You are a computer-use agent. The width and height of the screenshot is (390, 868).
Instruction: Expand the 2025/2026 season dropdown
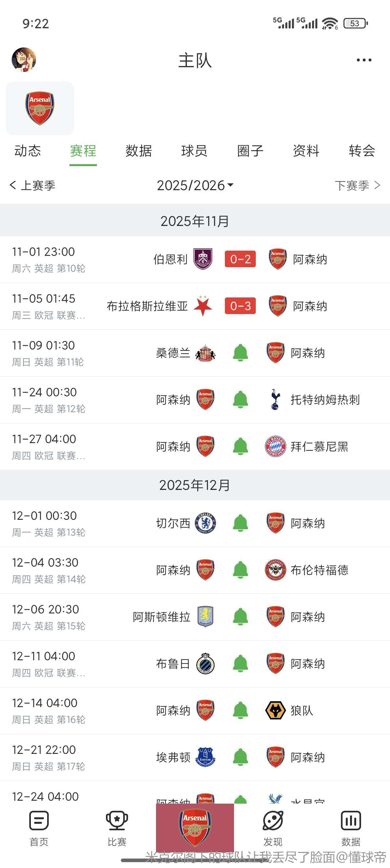pyautogui.click(x=195, y=185)
